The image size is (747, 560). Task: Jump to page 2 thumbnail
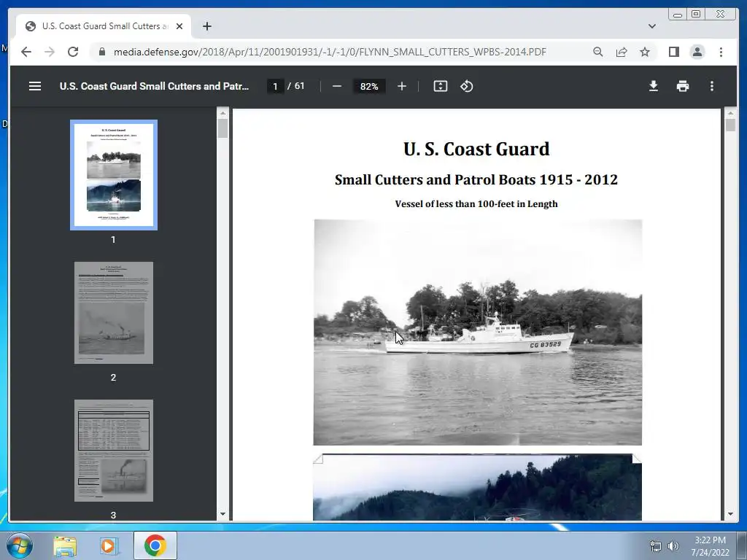click(113, 313)
